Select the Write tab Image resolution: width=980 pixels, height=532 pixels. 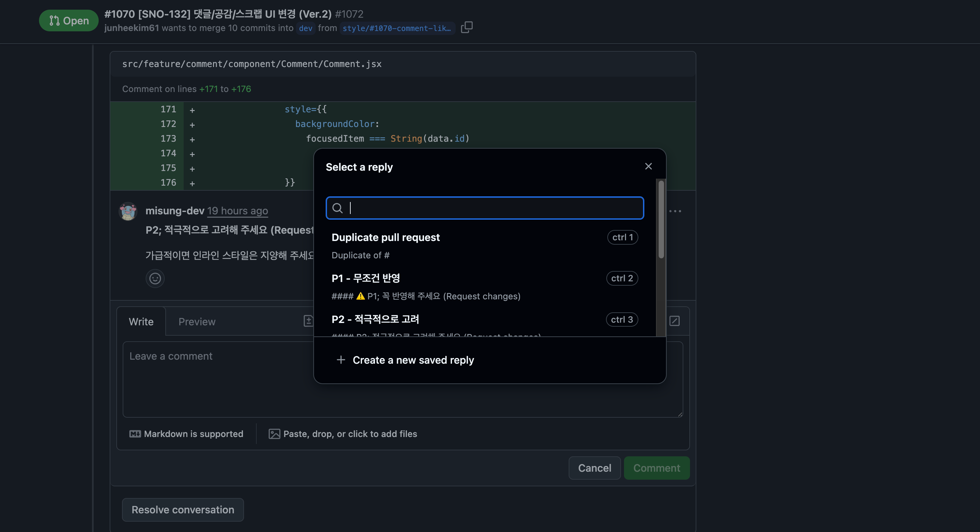point(141,322)
